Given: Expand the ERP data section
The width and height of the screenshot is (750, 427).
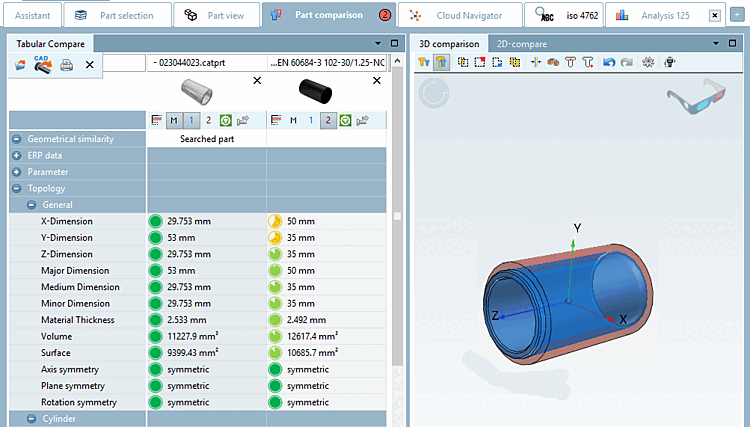Looking at the screenshot, I should (x=17, y=156).
